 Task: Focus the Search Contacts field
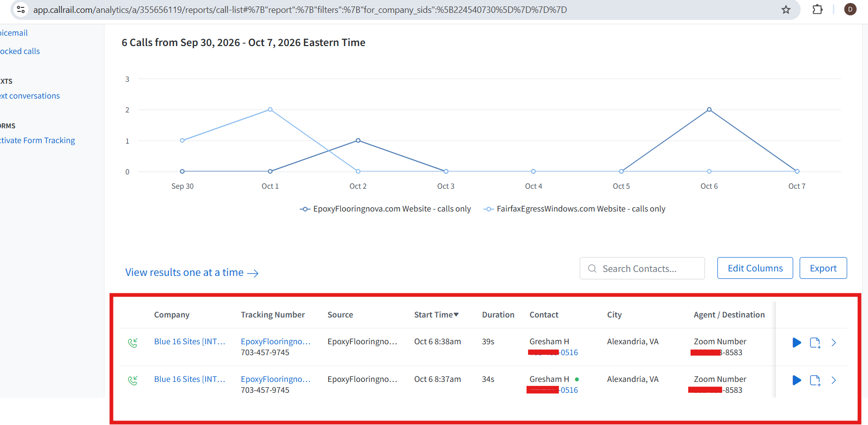642,268
